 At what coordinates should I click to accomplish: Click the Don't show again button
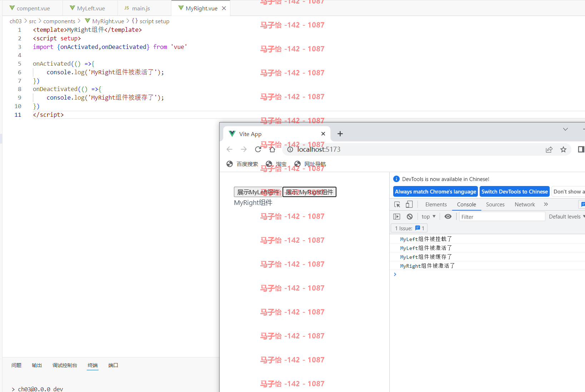[x=569, y=191]
